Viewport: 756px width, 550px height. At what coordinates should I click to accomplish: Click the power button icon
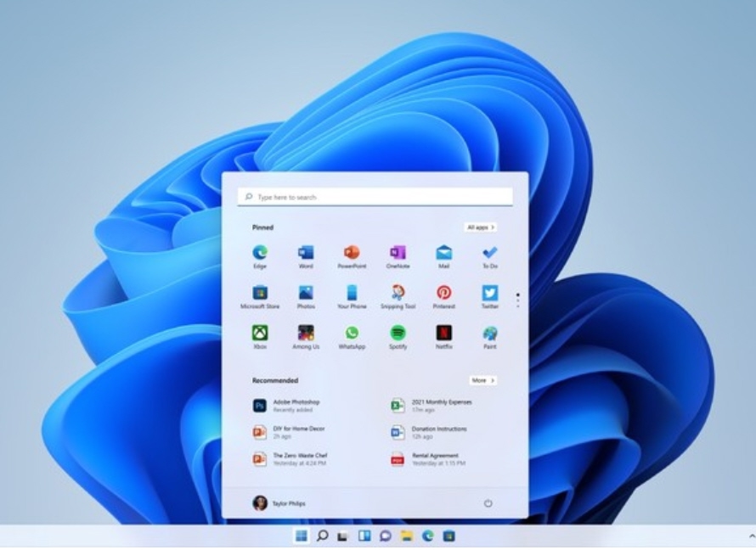488,503
